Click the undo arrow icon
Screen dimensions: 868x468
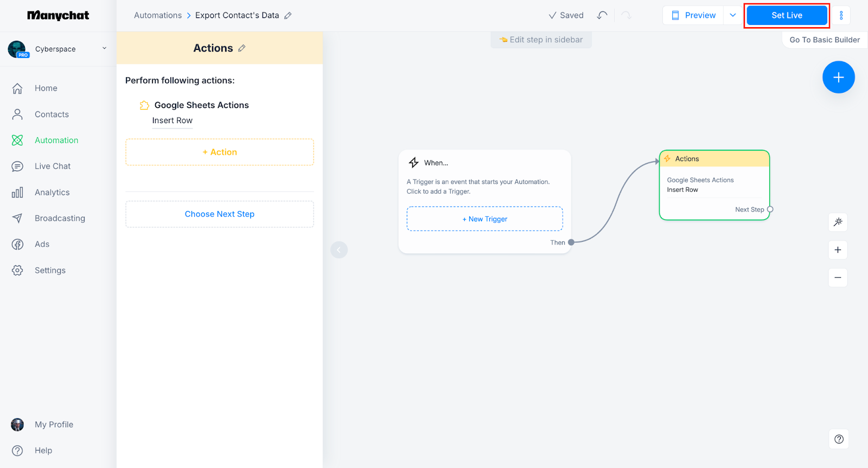tap(602, 15)
